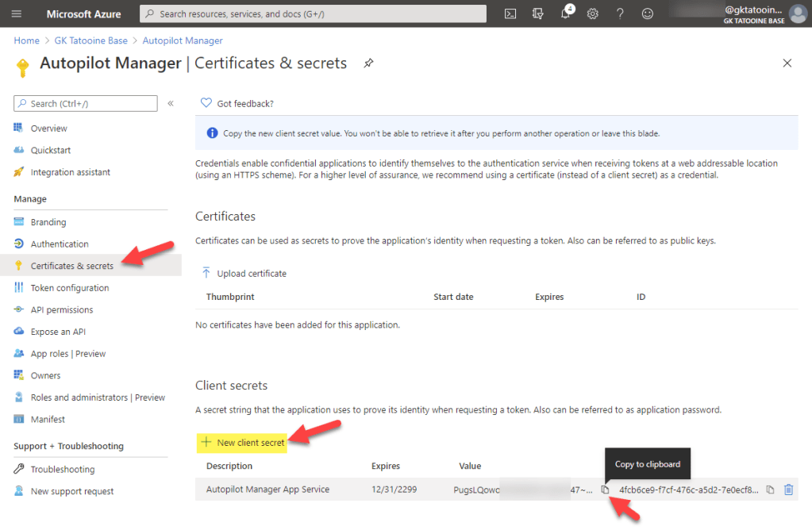Copy the client secret value to clipboard
812x530 pixels.
coord(606,490)
